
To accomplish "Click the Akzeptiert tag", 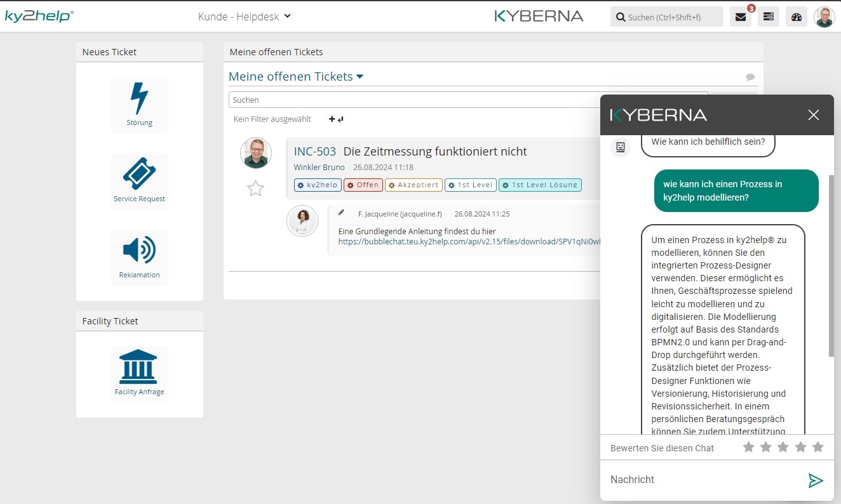I will (414, 185).
